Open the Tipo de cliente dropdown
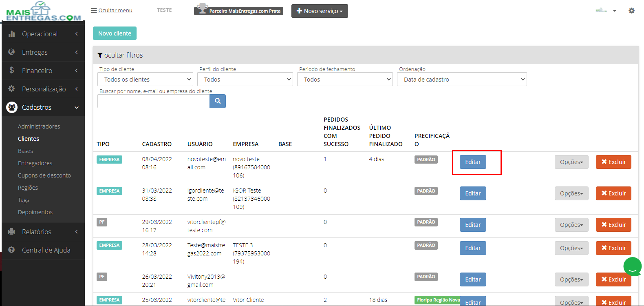 coord(145,79)
